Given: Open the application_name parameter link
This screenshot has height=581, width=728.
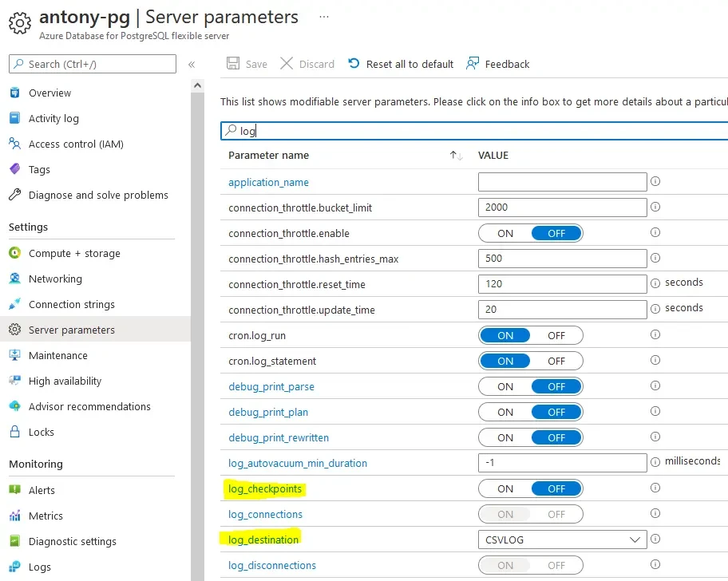Looking at the screenshot, I should [270, 182].
